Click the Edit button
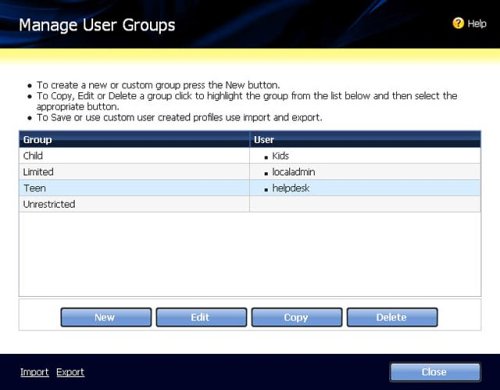The width and height of the screenshot is (500, 390). (201, 317)
